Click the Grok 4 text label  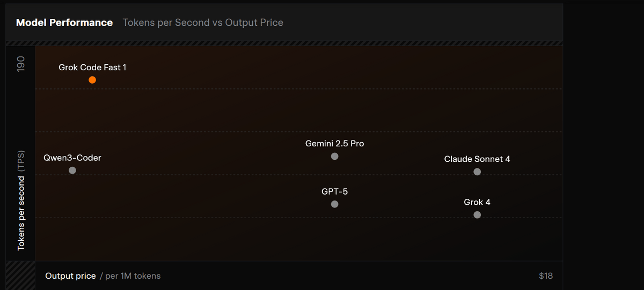click(477, 203)
